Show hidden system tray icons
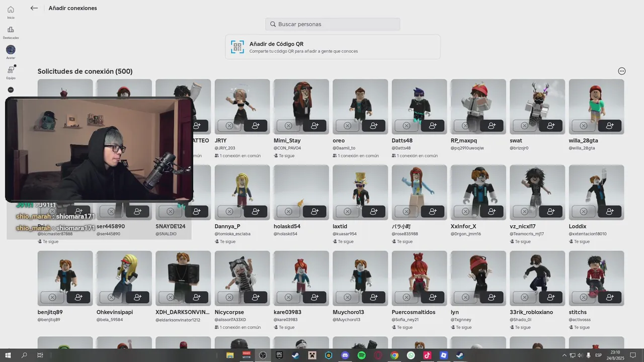Image resolution: width=644 pixels, height=362 pixels. click(x=564, y=355)
